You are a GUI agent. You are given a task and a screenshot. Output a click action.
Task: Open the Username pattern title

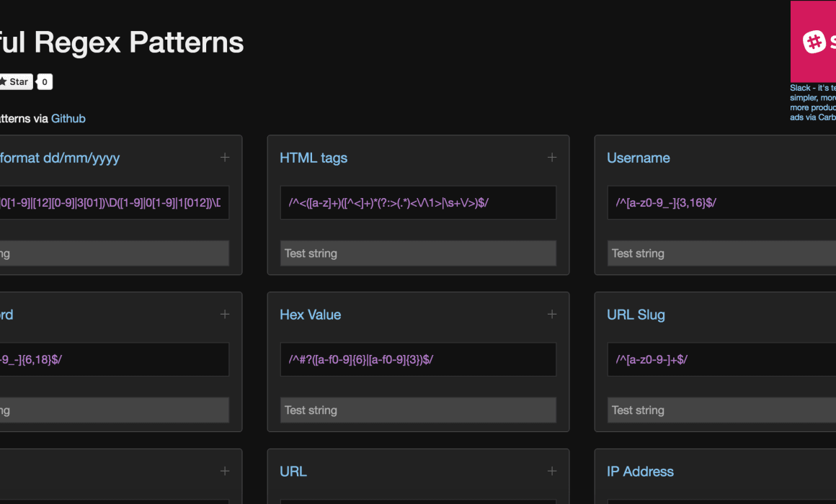639,158
